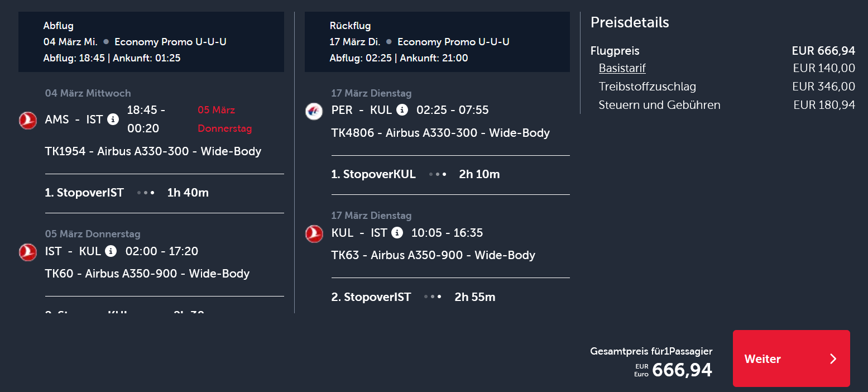This screenshot has height=392, width=868.
Task: Click the Gesamtpreis total EUR 666,94
Action: (x=681, y=370)
